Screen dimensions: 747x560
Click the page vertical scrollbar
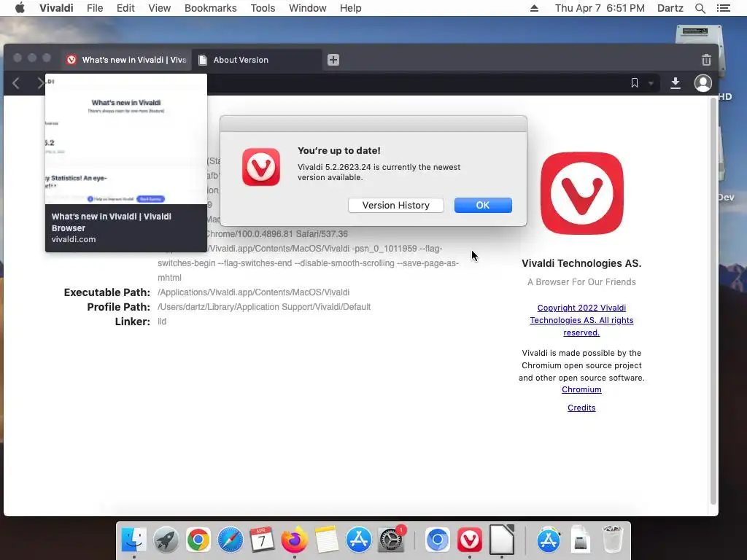[x=713, y=301]
